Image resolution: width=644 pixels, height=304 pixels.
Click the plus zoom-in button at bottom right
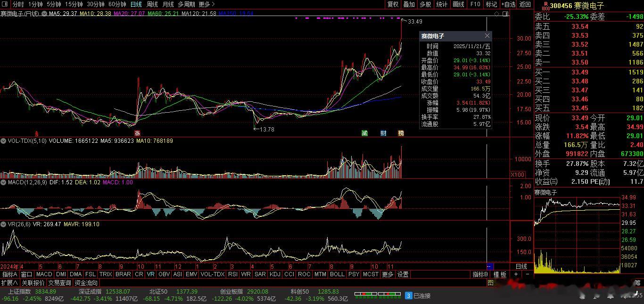pyautogui.click(x=516, y=274)
